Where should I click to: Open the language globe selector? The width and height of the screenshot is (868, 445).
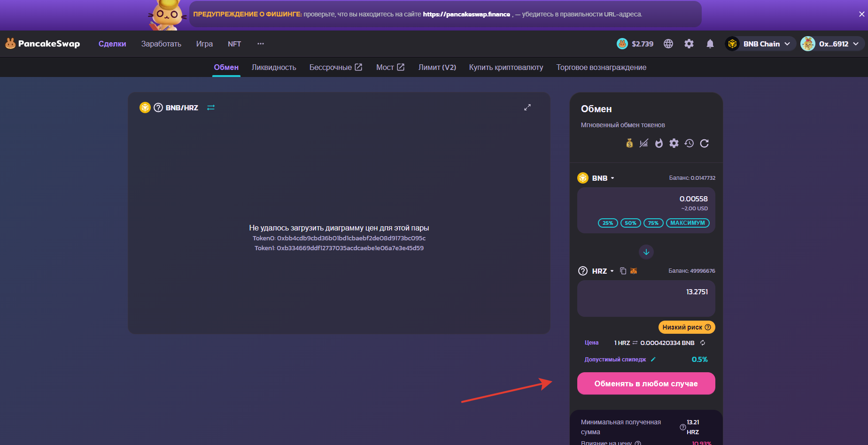668,44
